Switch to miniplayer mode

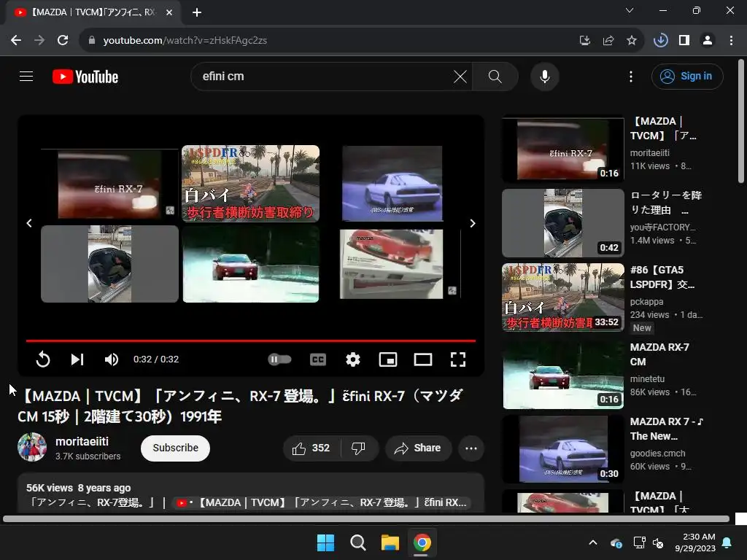click(x=388, y=359)
